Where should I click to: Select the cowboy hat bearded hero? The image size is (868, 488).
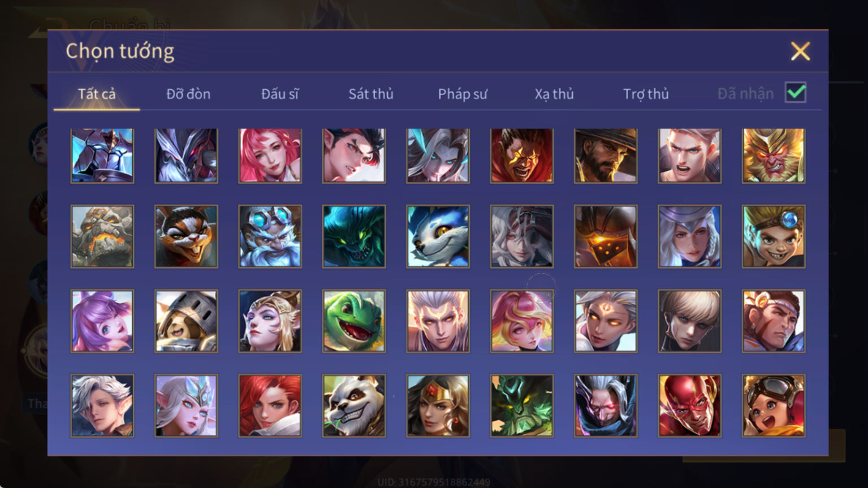pos(606,156)
